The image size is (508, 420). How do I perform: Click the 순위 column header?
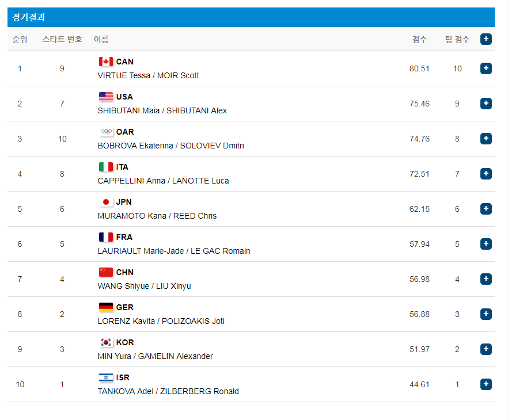20,39
